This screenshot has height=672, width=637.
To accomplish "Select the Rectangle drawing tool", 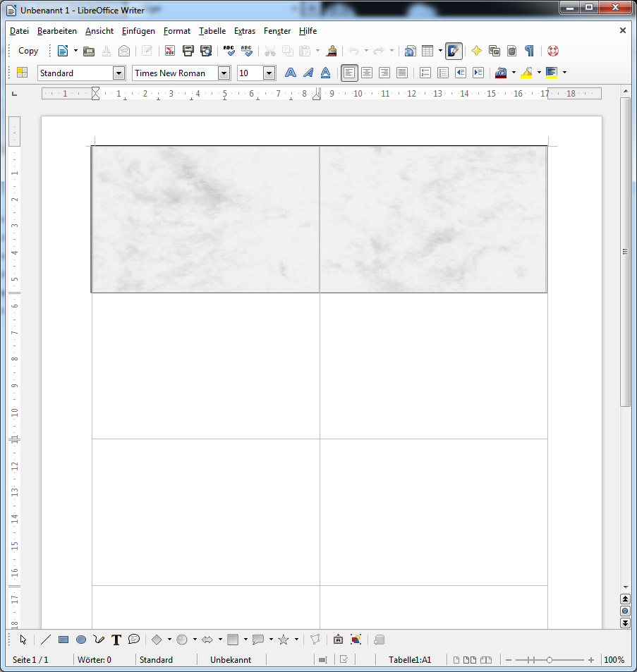I will pyautogui.click(x=63, y=640).
